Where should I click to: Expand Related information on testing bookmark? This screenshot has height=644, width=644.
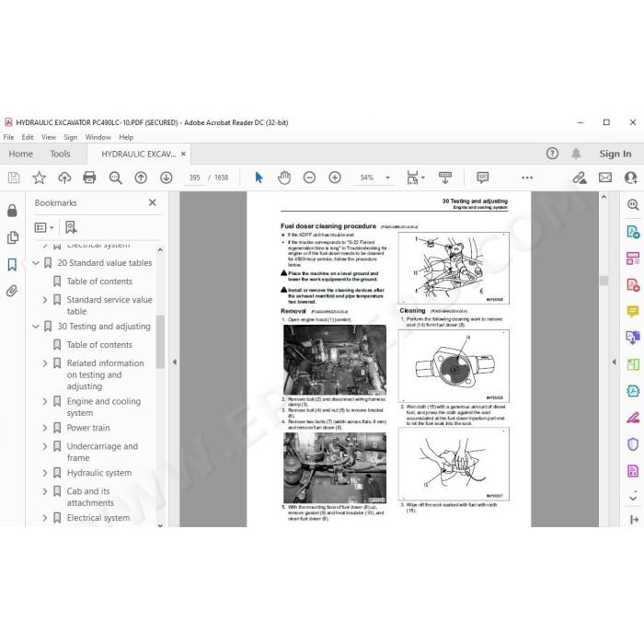(x=45, y=363)
